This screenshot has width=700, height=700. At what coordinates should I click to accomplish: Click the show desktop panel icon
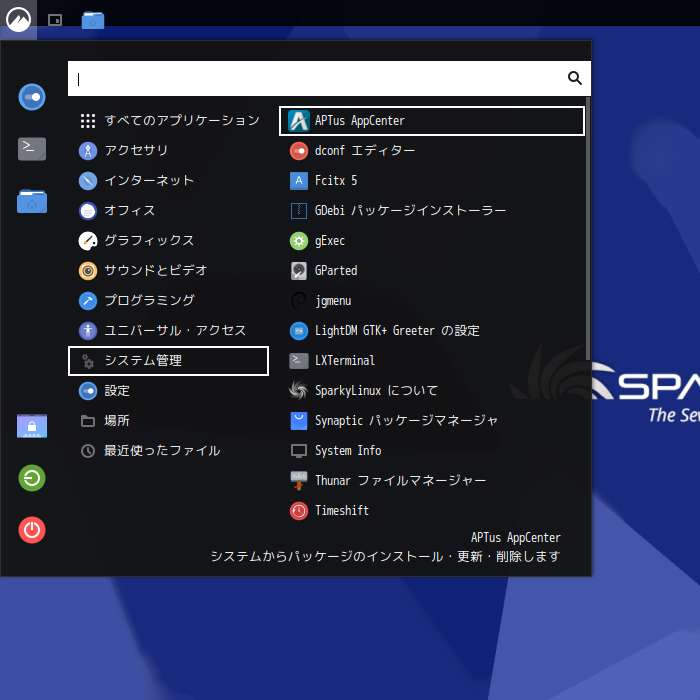55,20
